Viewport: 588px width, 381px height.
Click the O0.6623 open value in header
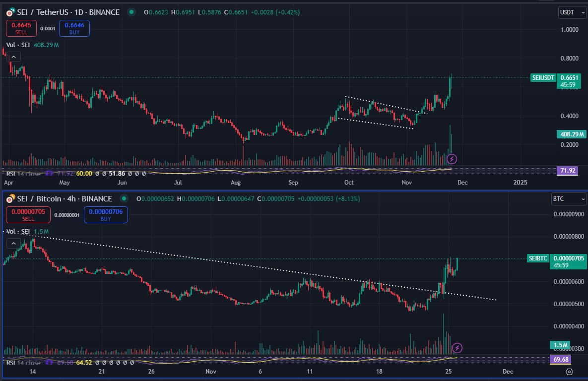click(x=156, y=12)
